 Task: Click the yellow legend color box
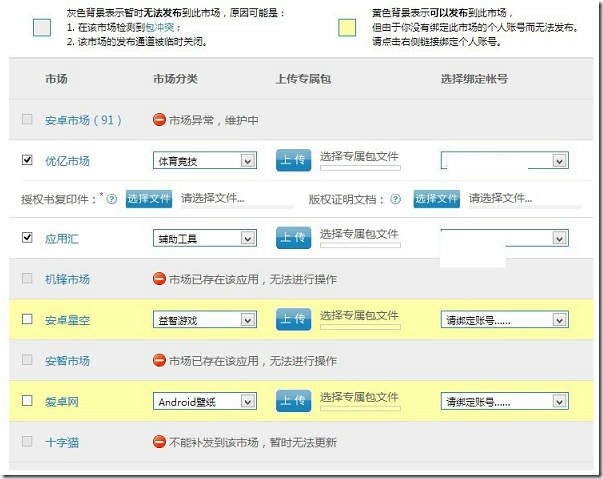coord(347,28)
